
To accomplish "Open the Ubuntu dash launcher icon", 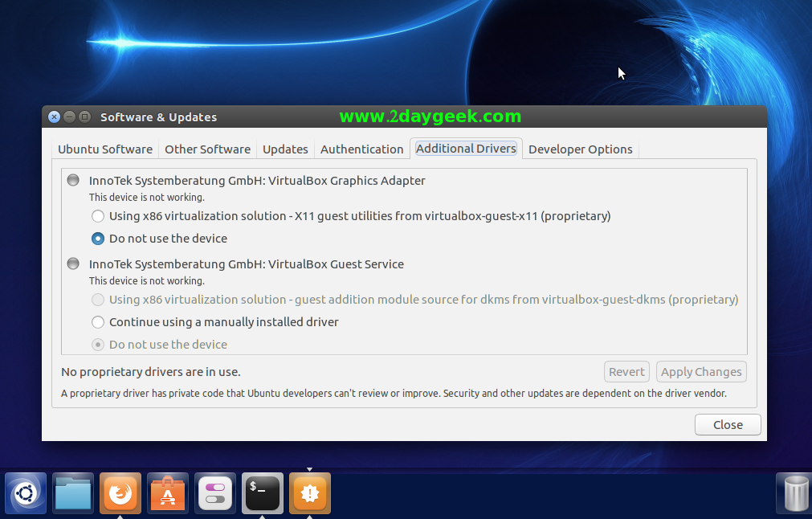I will [26, 493].
